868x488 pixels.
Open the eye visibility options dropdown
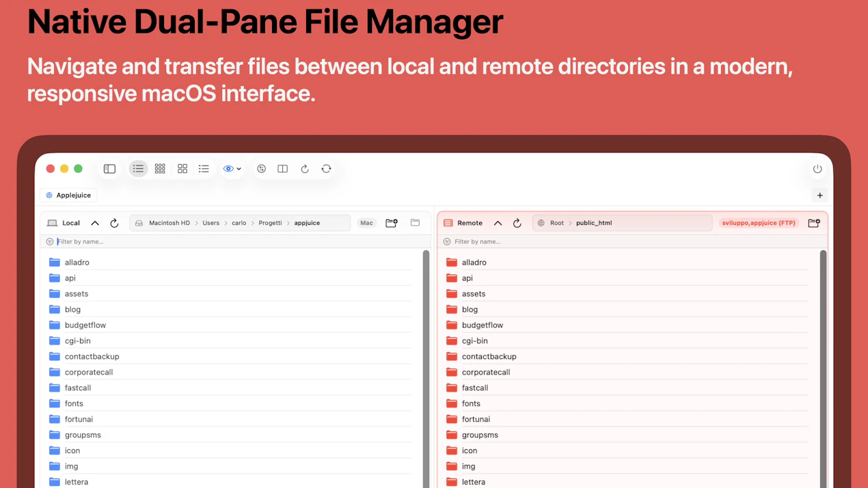232,169
